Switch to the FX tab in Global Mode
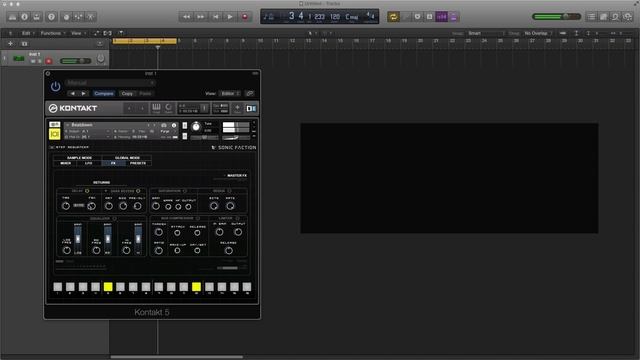The image size is (640, 360). 113,163
